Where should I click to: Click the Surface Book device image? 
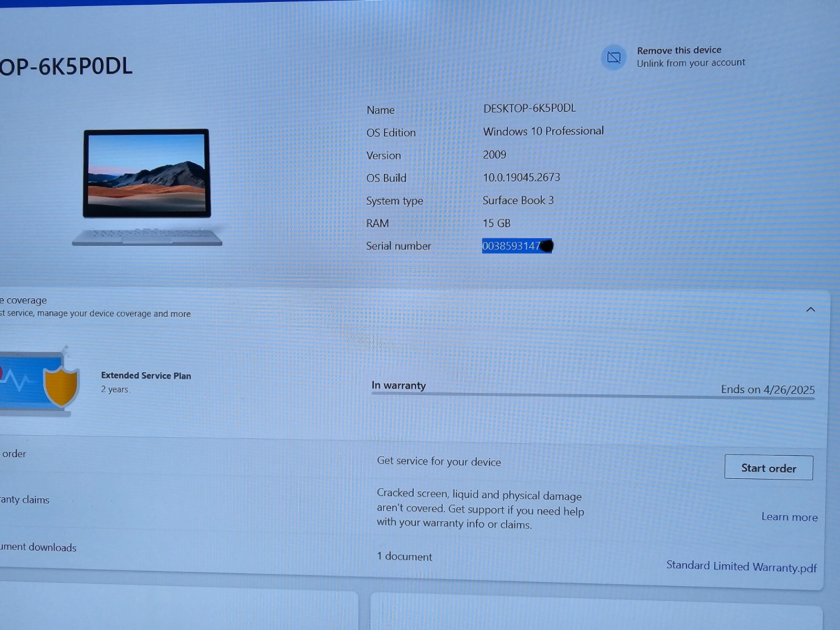coord(147,187)
